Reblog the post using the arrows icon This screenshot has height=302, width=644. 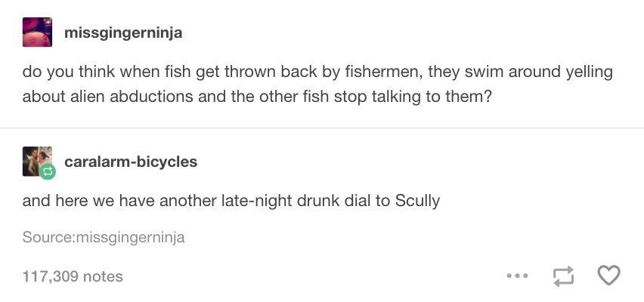pyautogui.click(x=562, y=276)
